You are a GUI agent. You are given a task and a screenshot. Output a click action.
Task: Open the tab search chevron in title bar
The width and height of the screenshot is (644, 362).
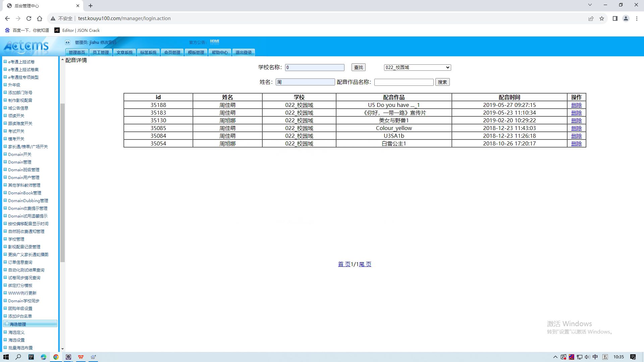tap(590, 5)
